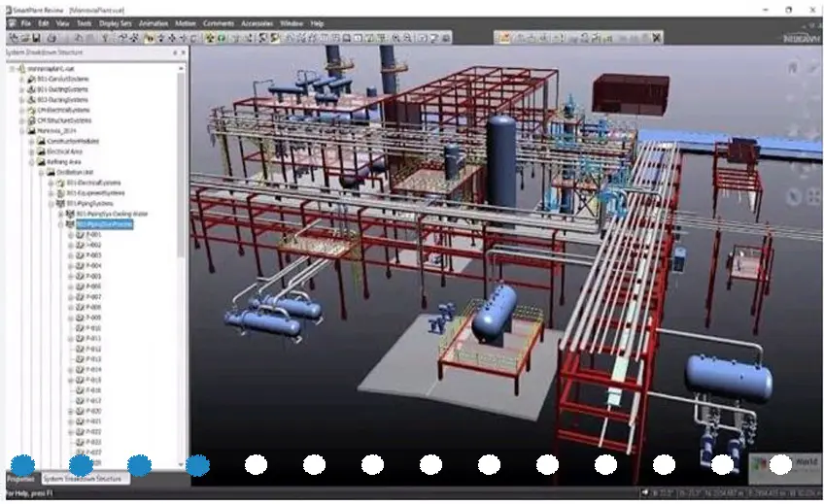Close the floating toolbar with its X
The height and width of the screenshot is (504, 824).
[656, 38]
